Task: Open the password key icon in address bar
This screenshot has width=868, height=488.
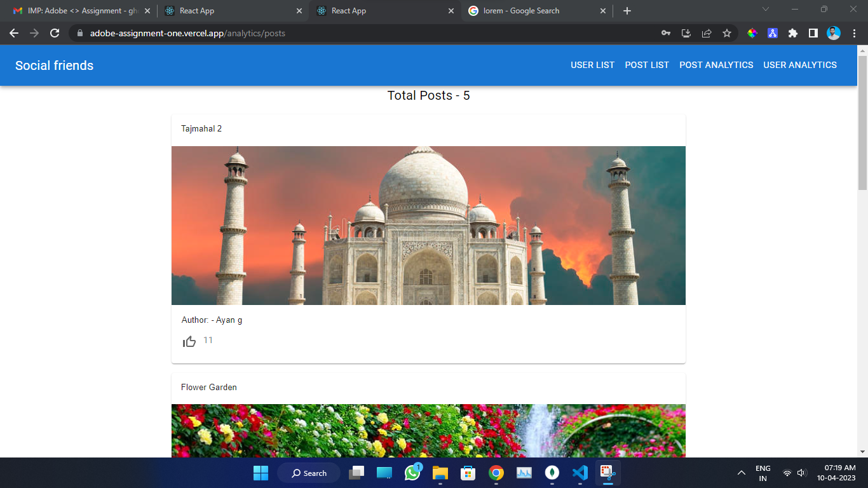Action: (666, 33)
